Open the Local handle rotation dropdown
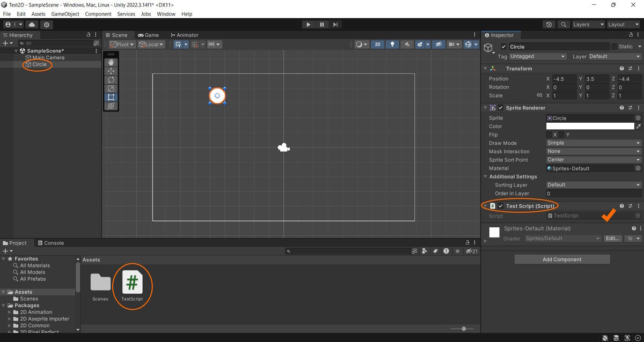 (151, 44)
